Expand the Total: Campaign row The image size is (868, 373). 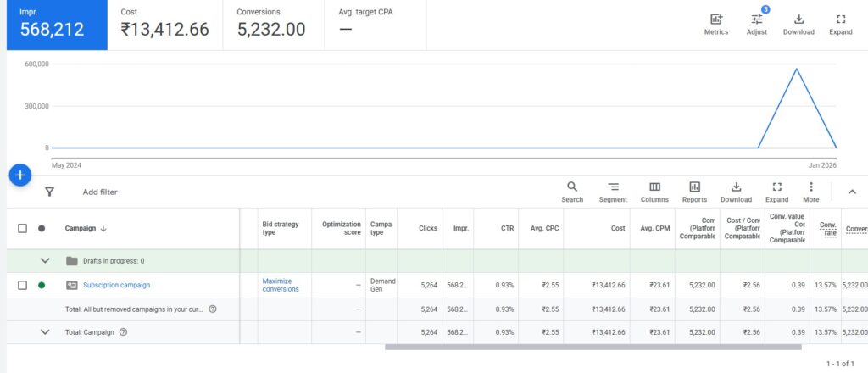[45, 332]
